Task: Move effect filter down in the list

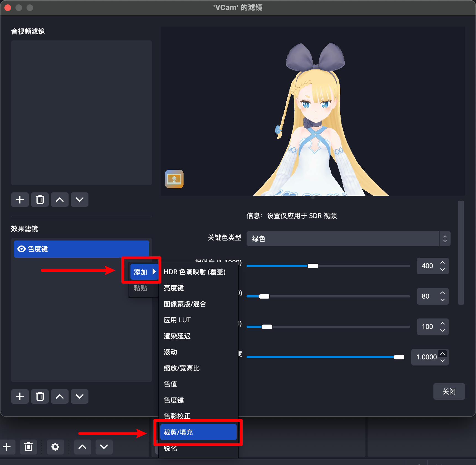Action: point(80,396)
